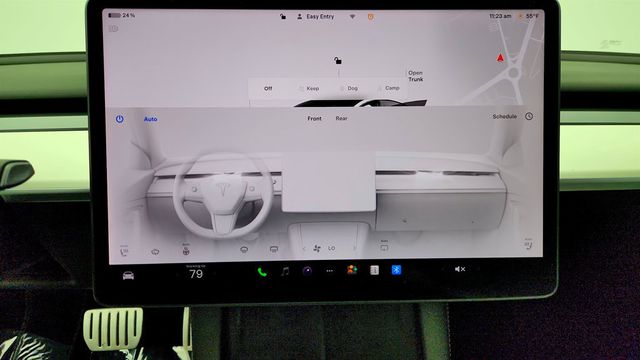
Task: Toggle heated steering wheel icon
Action: point(186,250)
